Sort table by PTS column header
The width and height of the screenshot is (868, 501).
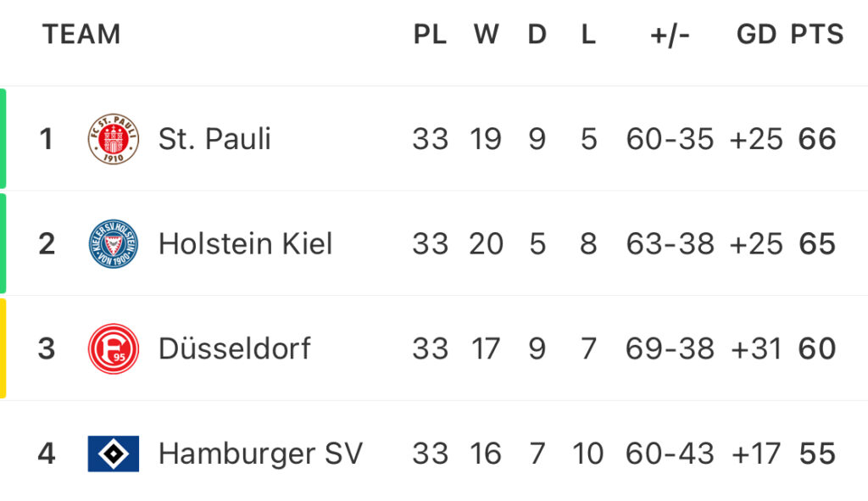[817, 34]
